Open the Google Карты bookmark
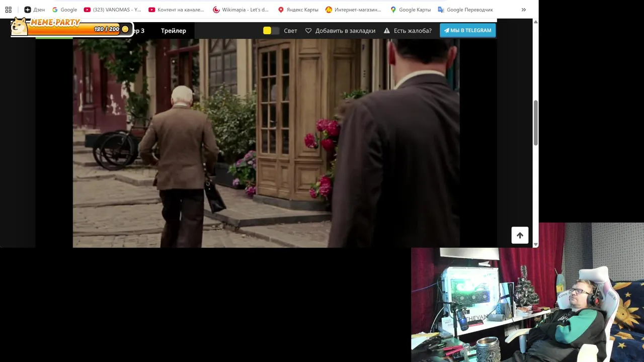 point(411,10)
